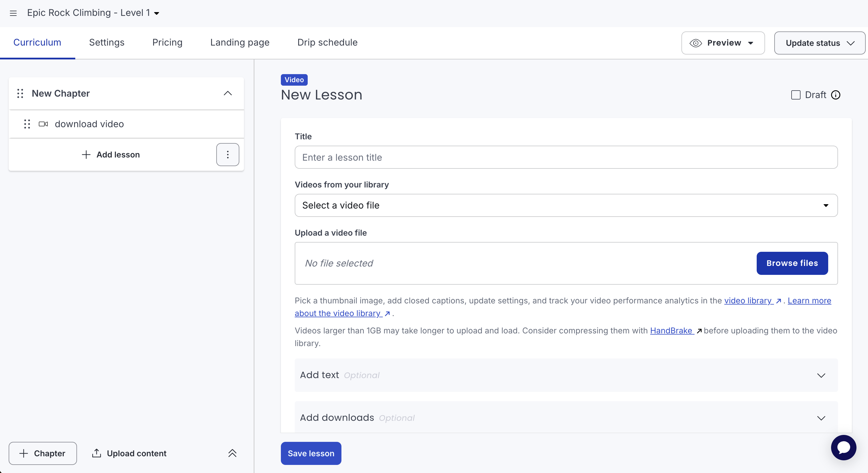Click the download video lesson drag handle
Screen dimensions: 868x473
point(27,124)
